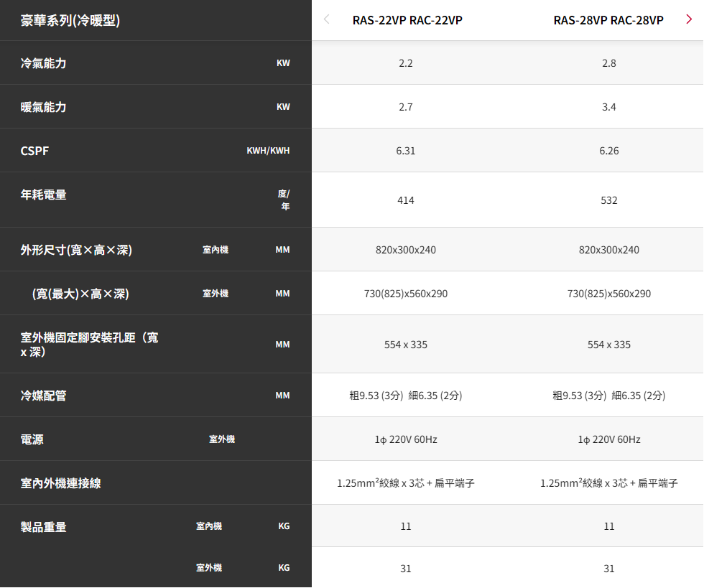The width and height of the screenshot is (704, 588).
Task: Click the 製品重量 row label
Action: [44, 527]
